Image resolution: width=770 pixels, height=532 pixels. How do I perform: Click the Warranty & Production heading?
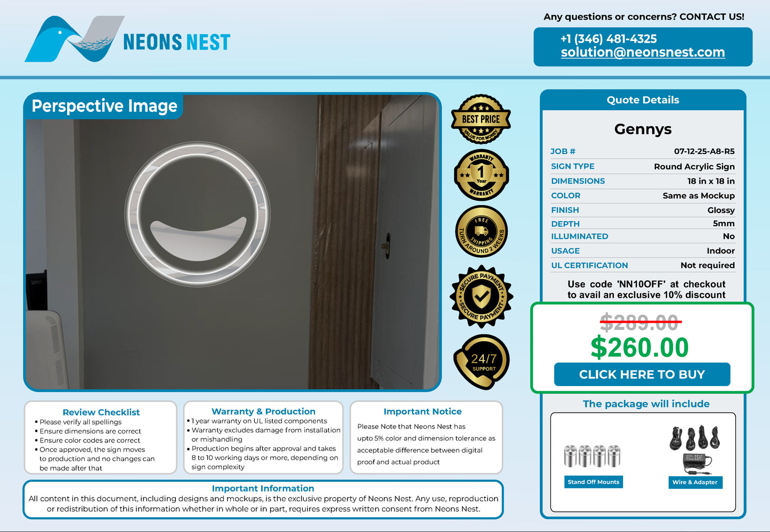[263, 412]
